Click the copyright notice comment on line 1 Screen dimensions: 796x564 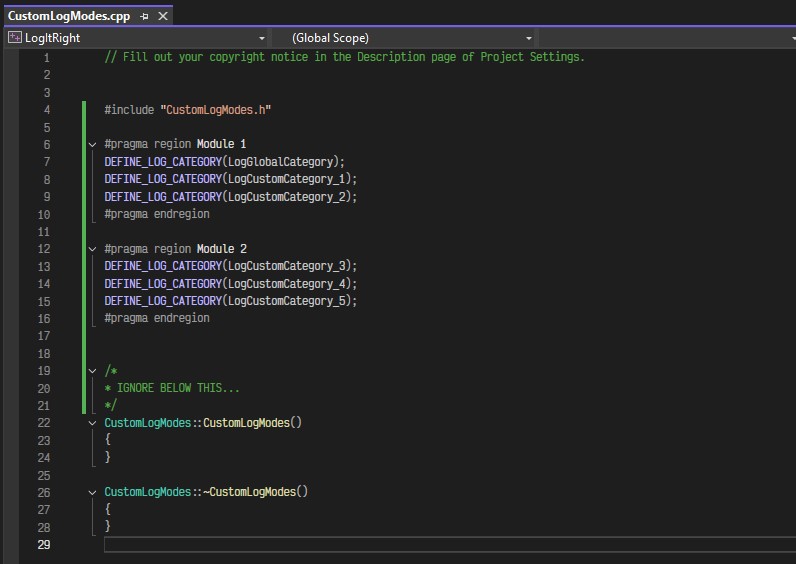(344, 57)
